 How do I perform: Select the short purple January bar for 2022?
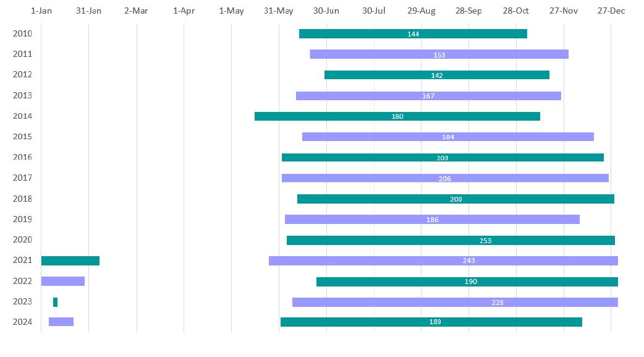coord(62,282)
